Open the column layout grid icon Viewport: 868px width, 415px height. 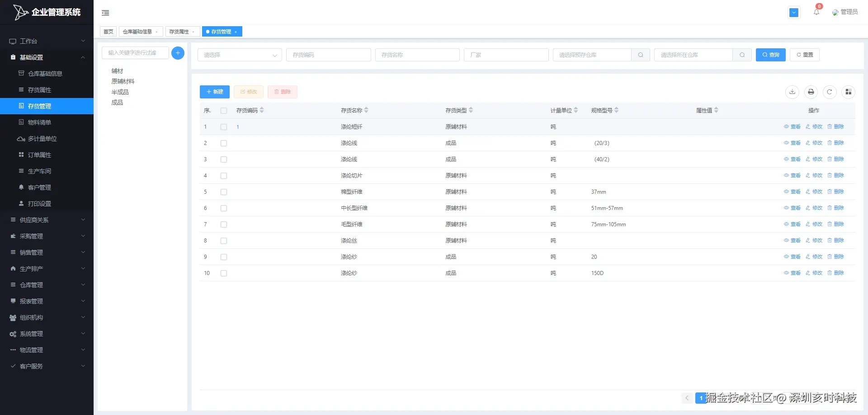pyautogui.click(x=849, y=92)
